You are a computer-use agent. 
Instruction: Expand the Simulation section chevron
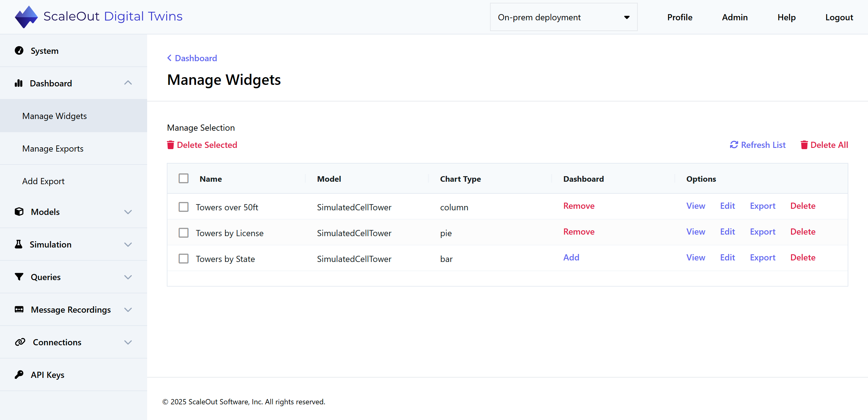click(128, 245)
